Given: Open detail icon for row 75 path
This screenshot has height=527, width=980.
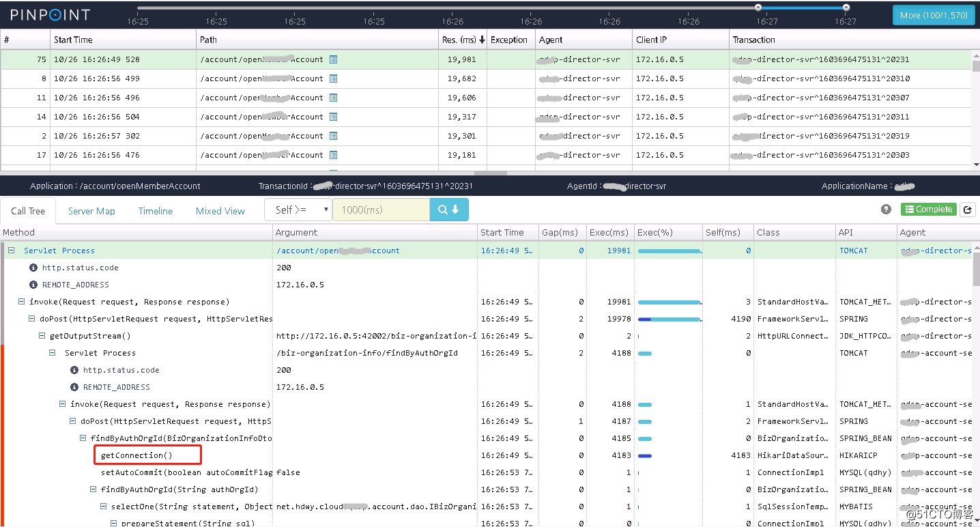Looking at the screenshot, I should pos(333,59).
